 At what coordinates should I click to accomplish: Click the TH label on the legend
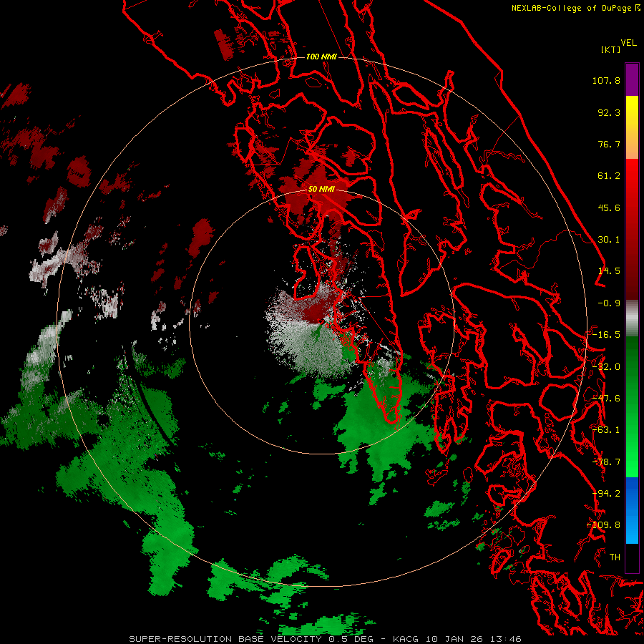(x=615, y=557)
